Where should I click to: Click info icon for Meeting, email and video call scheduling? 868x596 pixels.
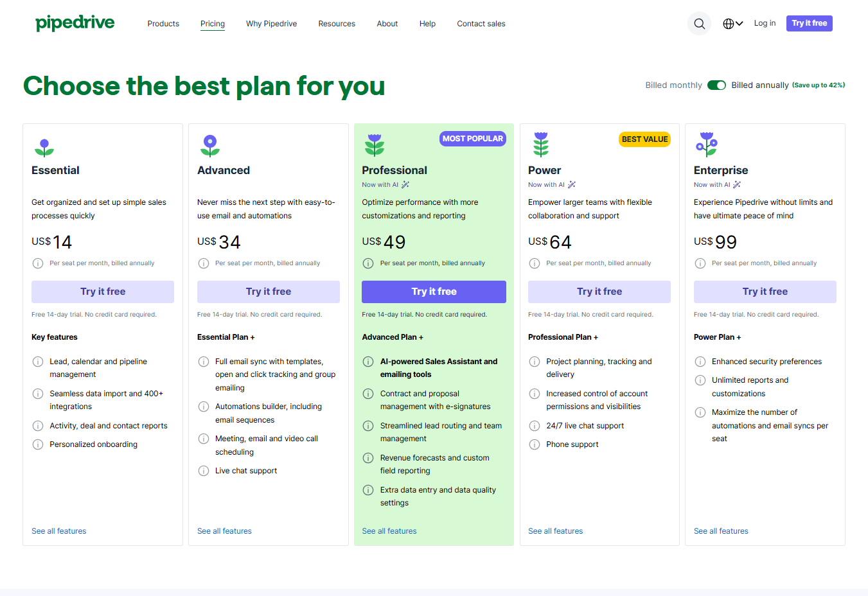point(204,439)
